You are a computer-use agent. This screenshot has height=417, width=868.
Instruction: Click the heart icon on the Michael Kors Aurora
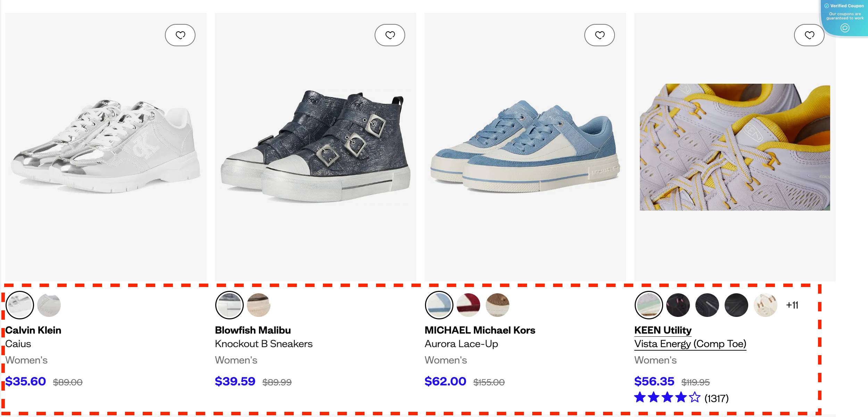tap(600, 35)
